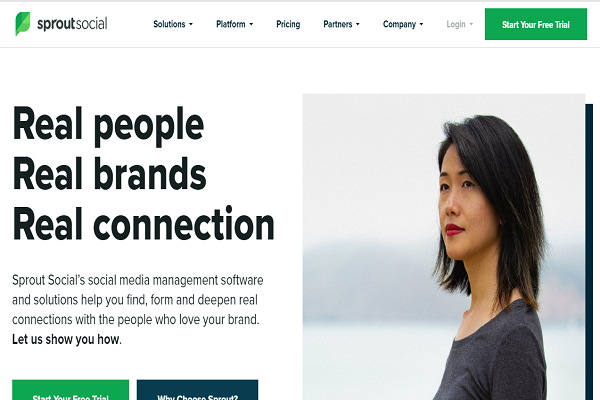Go to the Pricing page
Image resolution: width=600 pixels, height=400 pixels.
[288, 24]
